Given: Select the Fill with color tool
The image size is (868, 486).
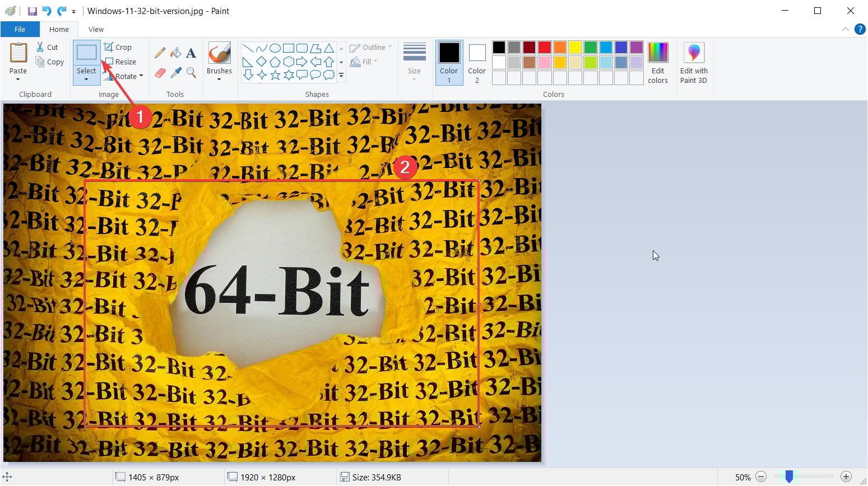Looking at the screenshot, I should click(175, 52).
